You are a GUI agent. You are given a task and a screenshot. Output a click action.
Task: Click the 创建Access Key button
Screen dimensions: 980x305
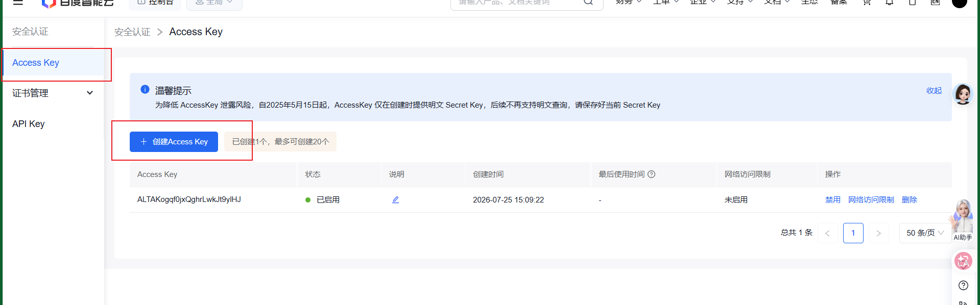174,142
